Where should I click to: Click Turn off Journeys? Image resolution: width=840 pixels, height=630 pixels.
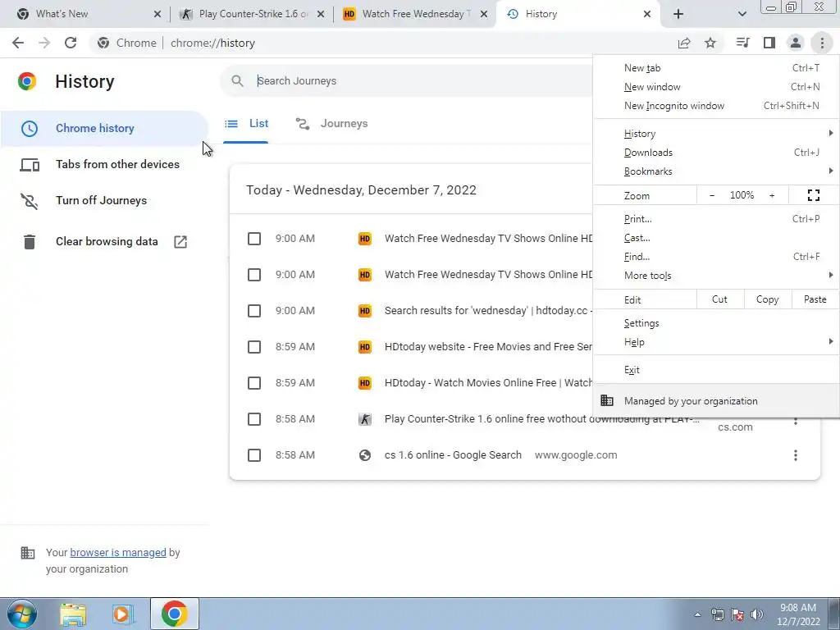click(x=104, y=200)
